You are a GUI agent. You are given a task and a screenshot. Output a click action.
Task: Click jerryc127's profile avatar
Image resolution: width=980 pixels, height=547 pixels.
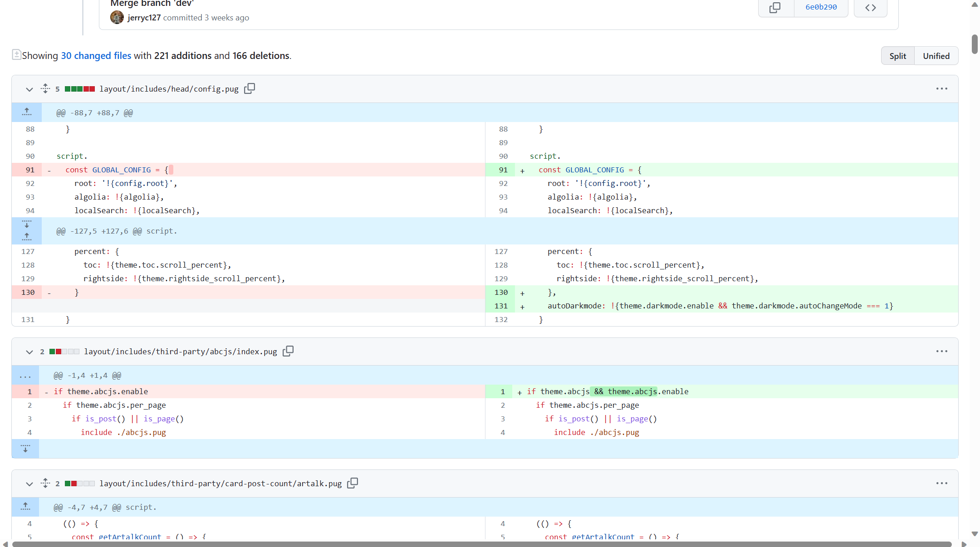[x=117, y=17]
